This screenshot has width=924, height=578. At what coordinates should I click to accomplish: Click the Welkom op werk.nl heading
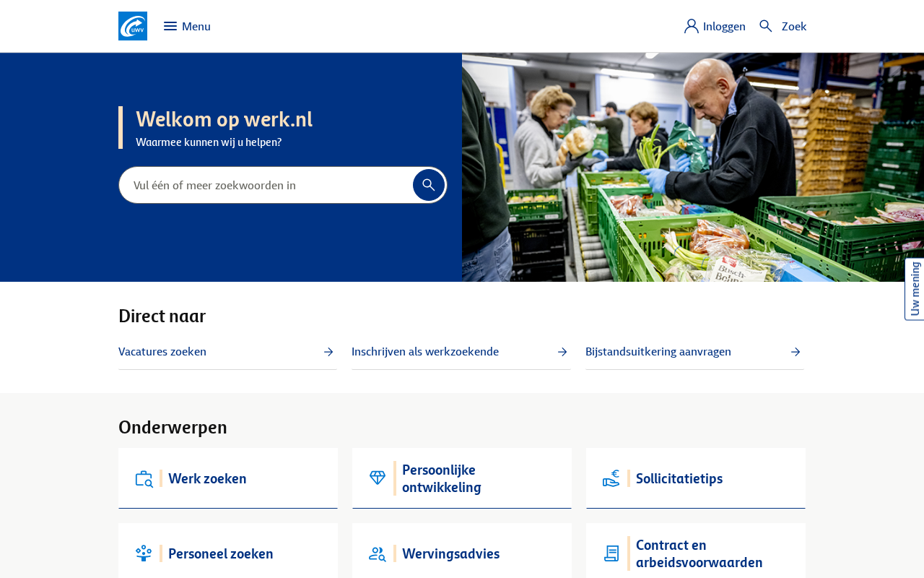coord(225,118)
